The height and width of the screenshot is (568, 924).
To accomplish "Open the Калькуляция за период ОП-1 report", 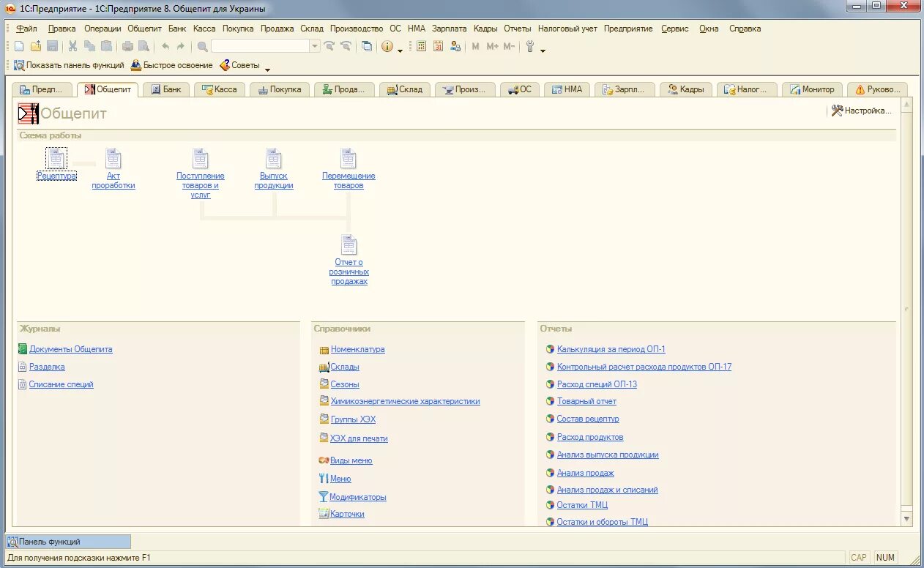I will click(x=611, y=349).
